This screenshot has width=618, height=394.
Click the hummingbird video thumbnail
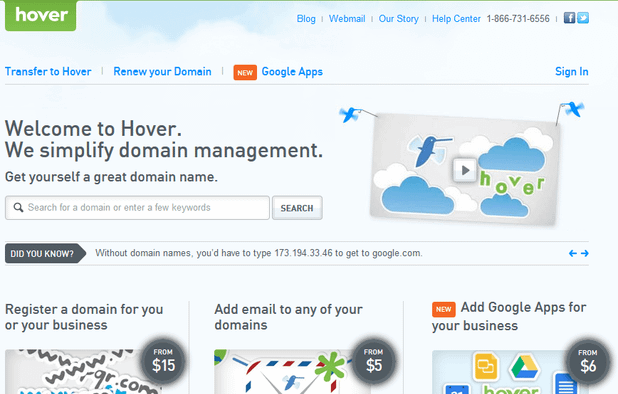pos(464,169)
